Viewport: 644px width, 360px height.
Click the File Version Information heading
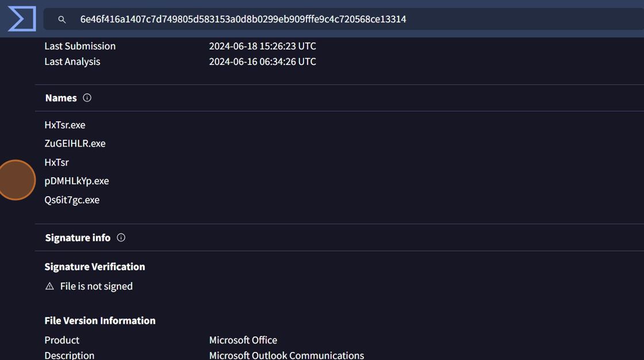tap(100, 320)
